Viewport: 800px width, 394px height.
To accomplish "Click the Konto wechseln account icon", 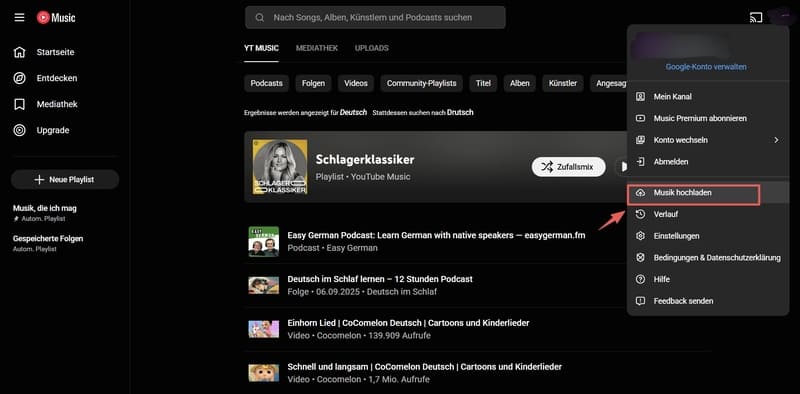I will (640, 140).
